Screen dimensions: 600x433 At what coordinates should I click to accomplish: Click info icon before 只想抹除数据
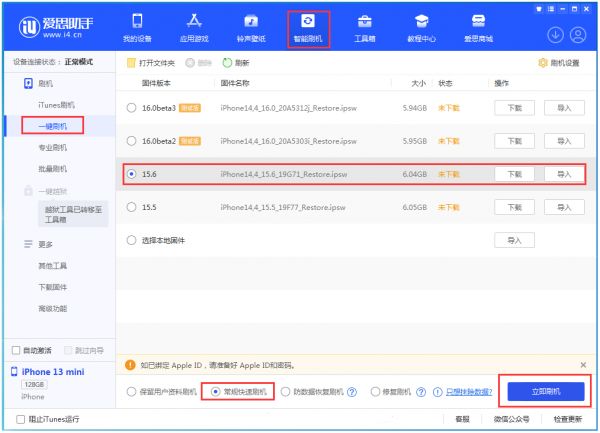coord(438,392)
